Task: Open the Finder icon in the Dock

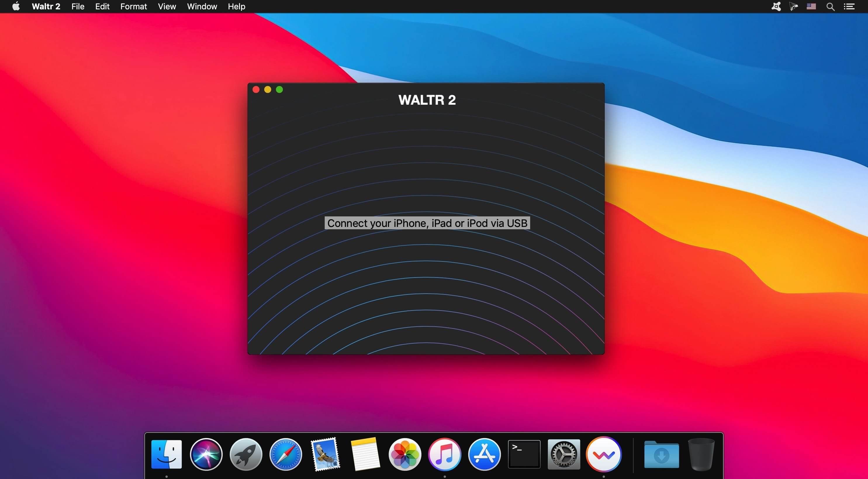Action: (167, 454)
